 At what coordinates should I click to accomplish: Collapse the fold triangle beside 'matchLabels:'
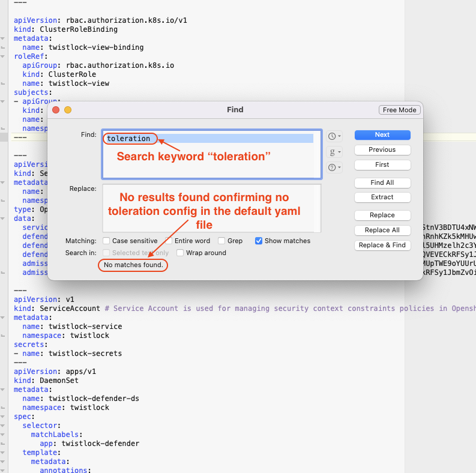tap(3, 435)
